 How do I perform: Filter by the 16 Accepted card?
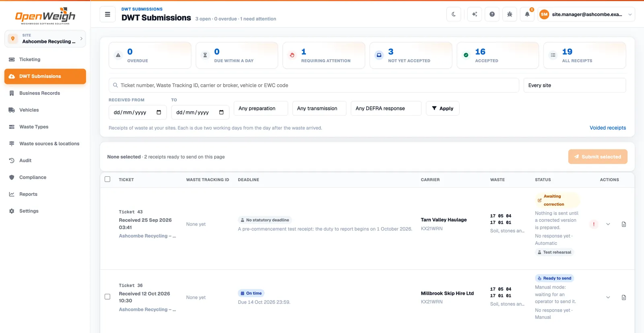click(x=497, y=56)
